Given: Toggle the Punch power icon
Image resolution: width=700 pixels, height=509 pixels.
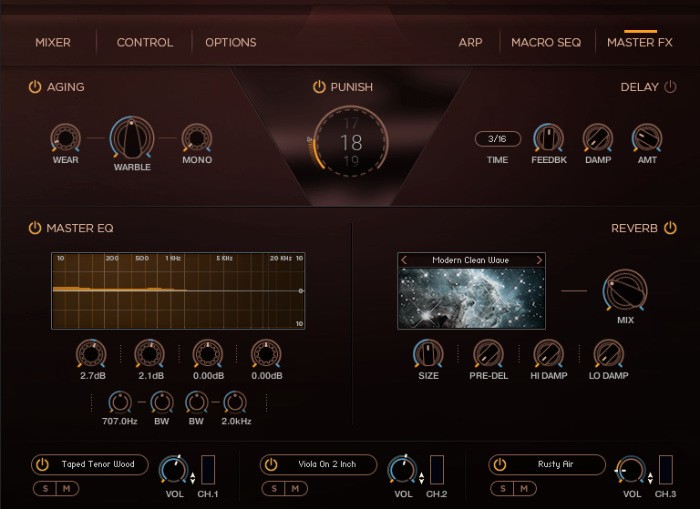Looking at the screenshot, I should click(319, 87).
